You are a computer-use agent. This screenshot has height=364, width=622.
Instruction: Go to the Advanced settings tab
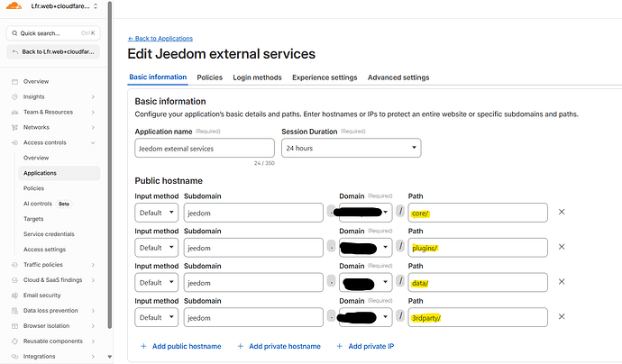(x=398, y=77)
